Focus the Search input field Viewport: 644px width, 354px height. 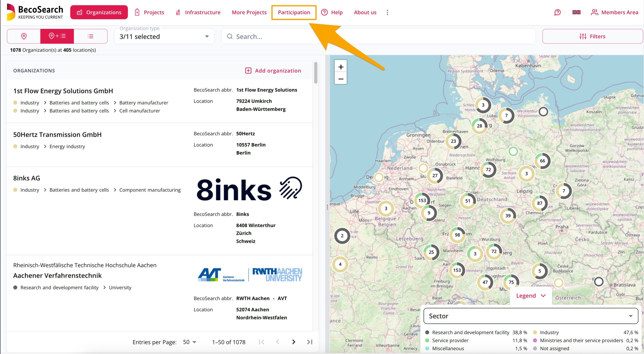[x=378, y=36]
